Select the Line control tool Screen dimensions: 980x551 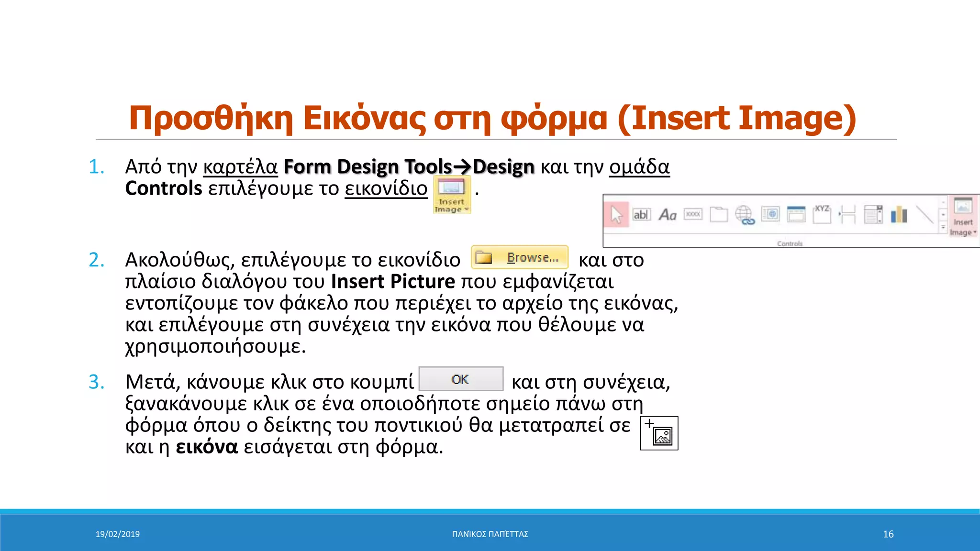click(924, 215)
